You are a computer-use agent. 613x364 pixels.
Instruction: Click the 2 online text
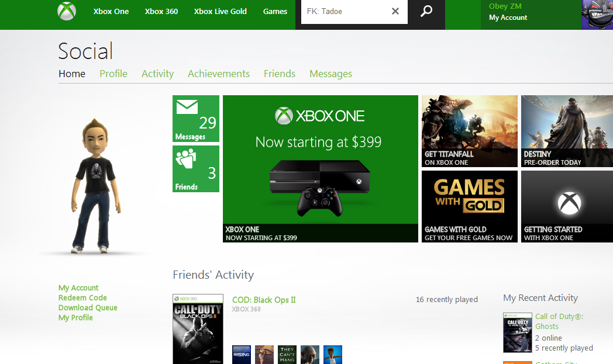tap(549, 338)
